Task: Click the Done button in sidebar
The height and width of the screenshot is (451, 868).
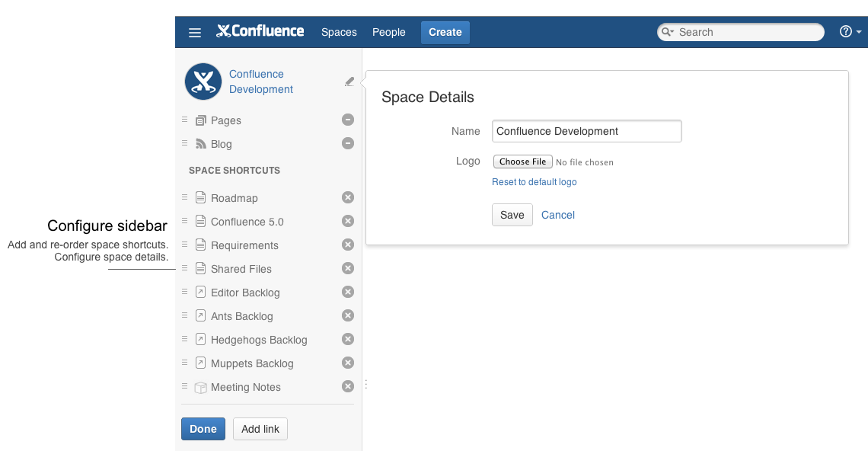Action: (203, 429)
